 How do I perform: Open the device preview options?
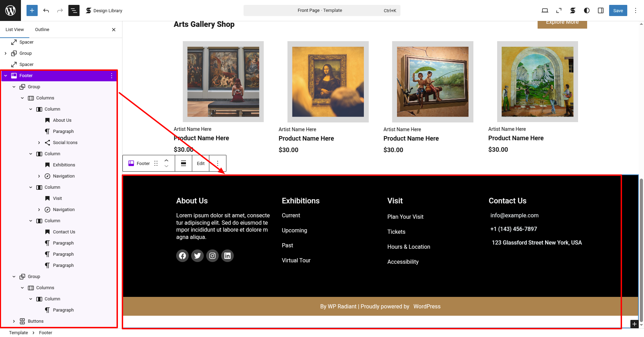[x=545, y=10]
